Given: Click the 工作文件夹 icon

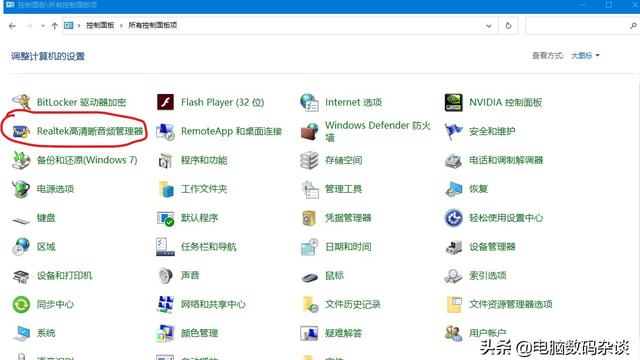Looking at the screenshot, I should click(165, 189).
